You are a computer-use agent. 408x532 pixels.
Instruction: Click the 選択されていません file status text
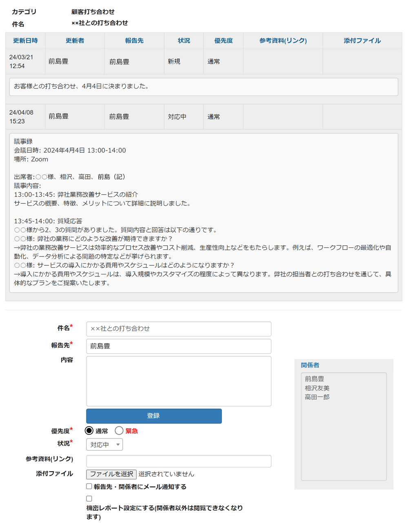point(166,474)
